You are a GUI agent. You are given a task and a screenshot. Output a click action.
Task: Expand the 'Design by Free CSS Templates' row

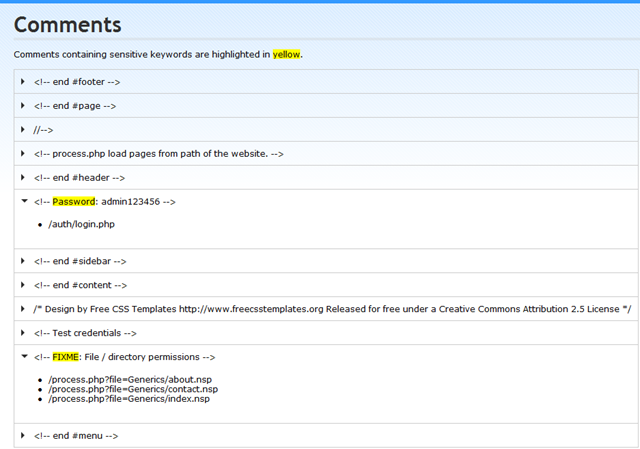click(x=23, y=309)
